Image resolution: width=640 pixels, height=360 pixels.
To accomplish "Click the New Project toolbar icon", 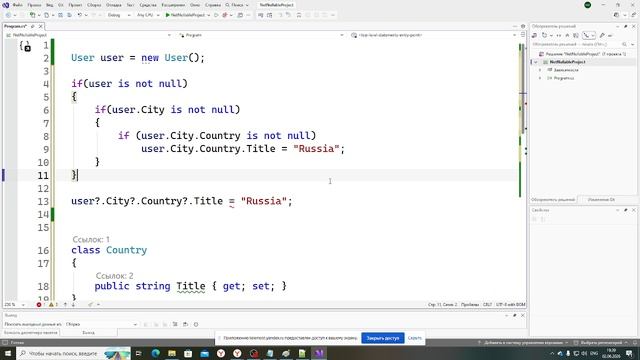I will [33, 15].
